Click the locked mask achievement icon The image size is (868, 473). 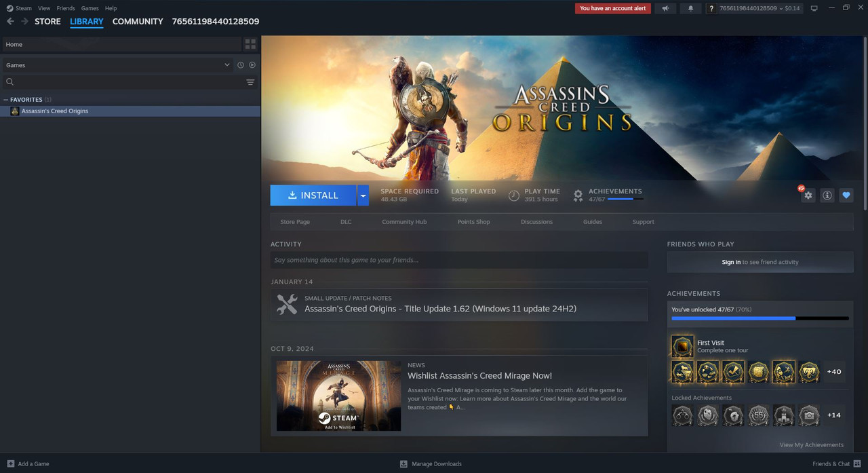pyautogui.click(x=707, y=415)
